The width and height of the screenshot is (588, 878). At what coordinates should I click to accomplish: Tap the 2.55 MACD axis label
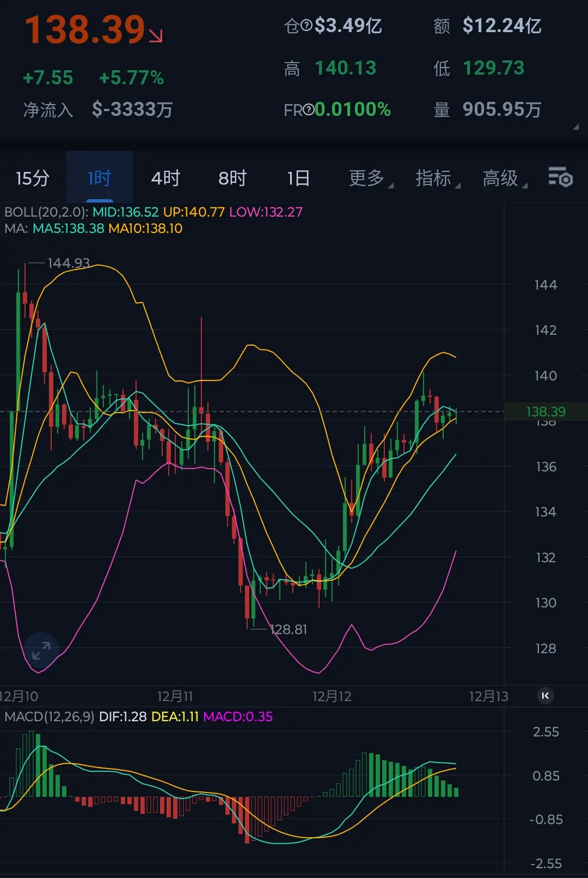coord(546,732)
